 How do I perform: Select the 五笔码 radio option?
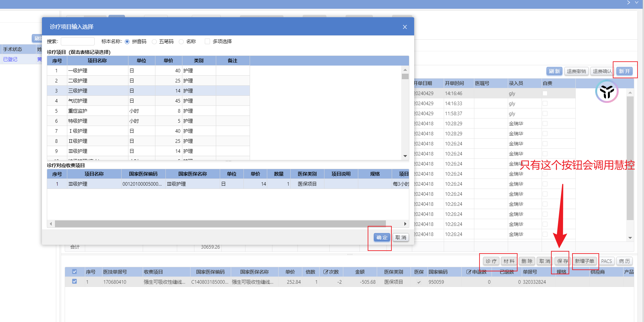[154, 42]
